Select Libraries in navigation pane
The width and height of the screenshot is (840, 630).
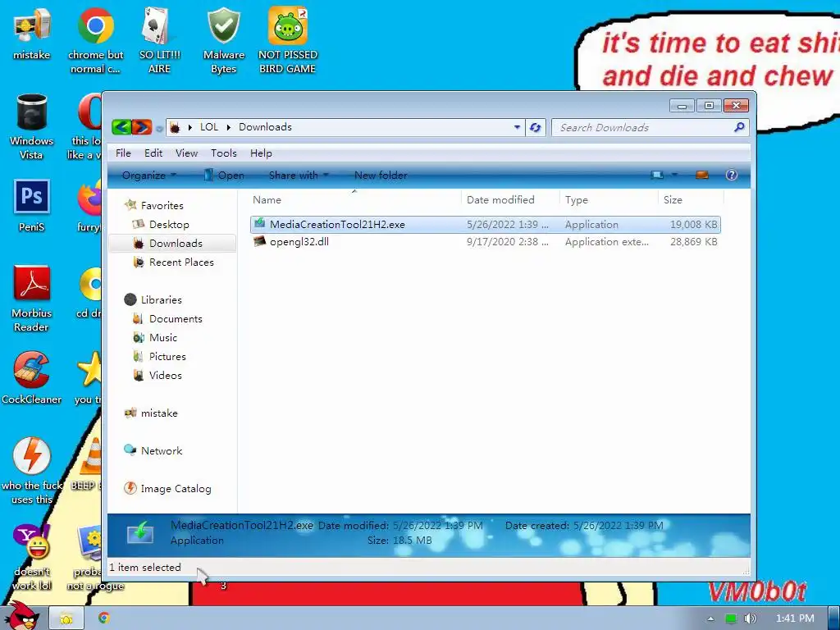[162, 300]
